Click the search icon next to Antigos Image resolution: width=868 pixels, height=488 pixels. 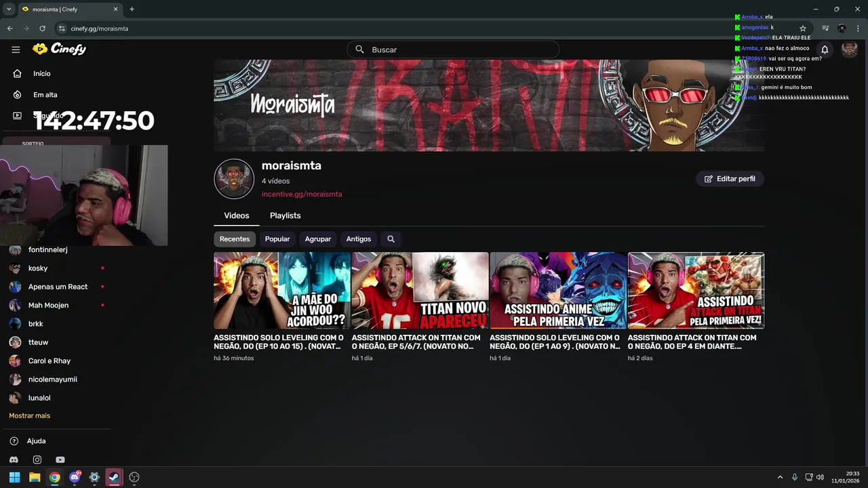click(391, 239)
